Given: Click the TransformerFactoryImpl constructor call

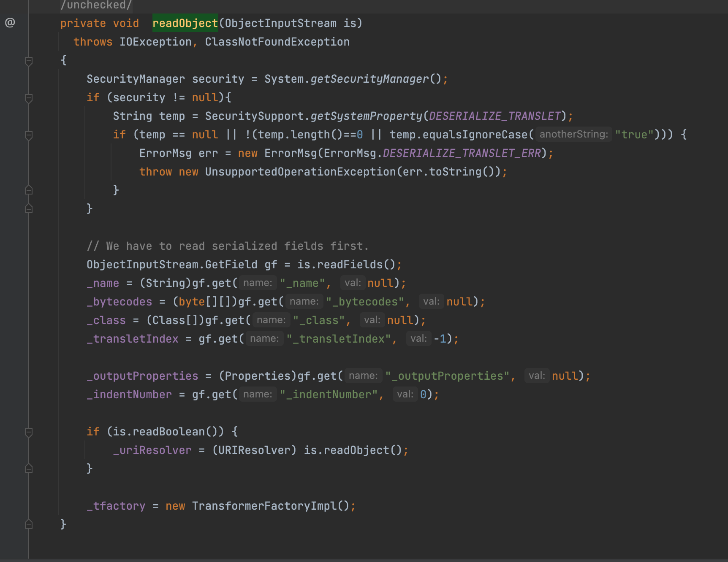Looking at the screenshot, I should [x=264, y=506].
